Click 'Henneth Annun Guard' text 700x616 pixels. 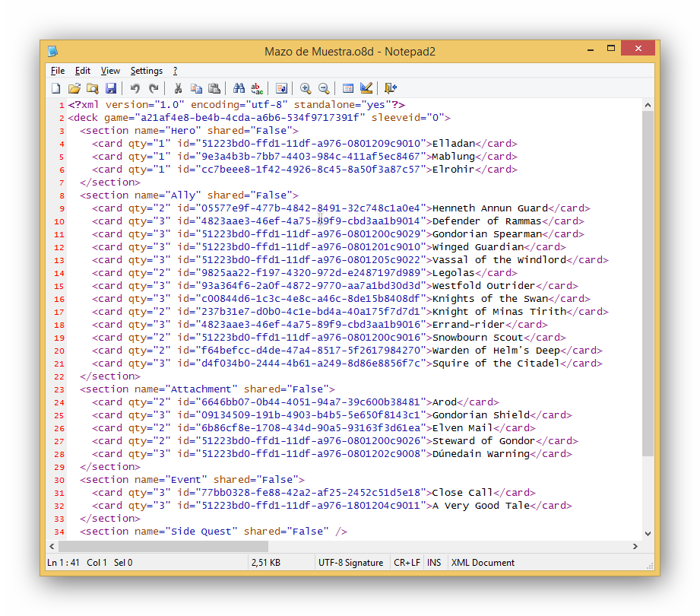(x=490, y=208)
